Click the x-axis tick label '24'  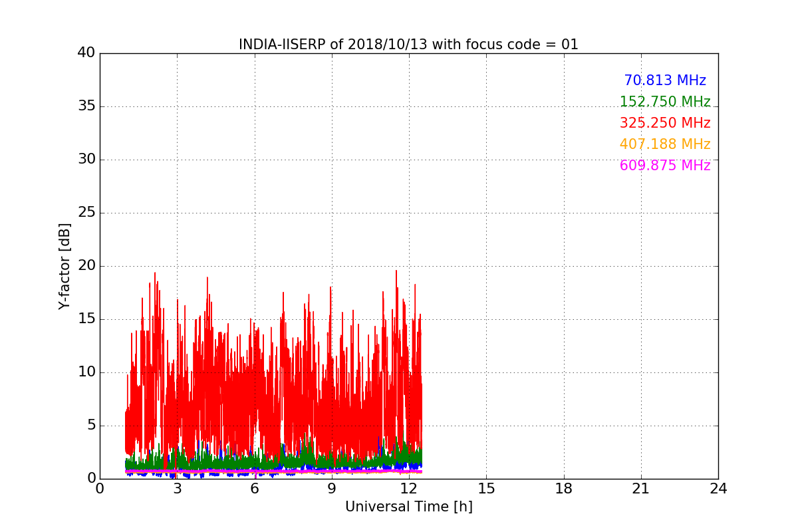718,489
